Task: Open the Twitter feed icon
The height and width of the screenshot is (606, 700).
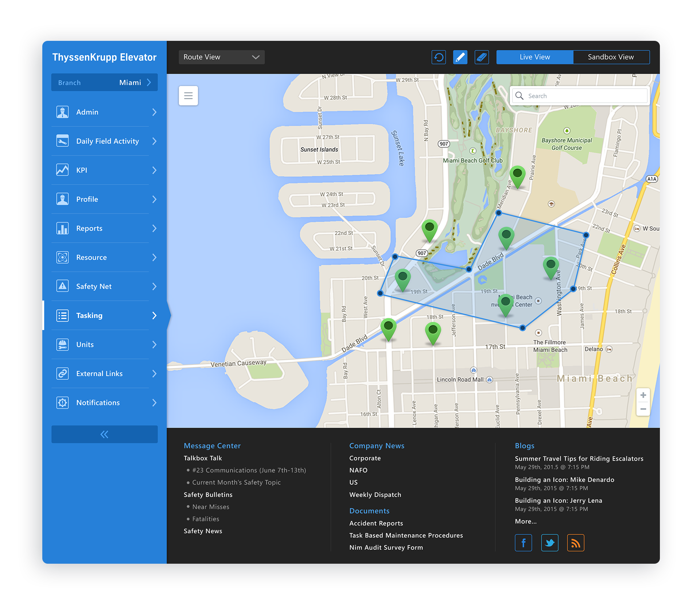Action: point(549,543)
